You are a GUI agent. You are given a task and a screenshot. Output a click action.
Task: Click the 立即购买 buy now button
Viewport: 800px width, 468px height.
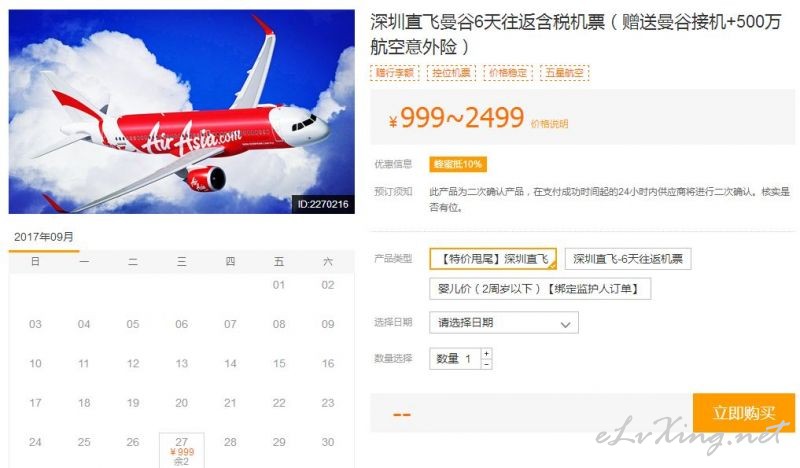pos(744,412)
